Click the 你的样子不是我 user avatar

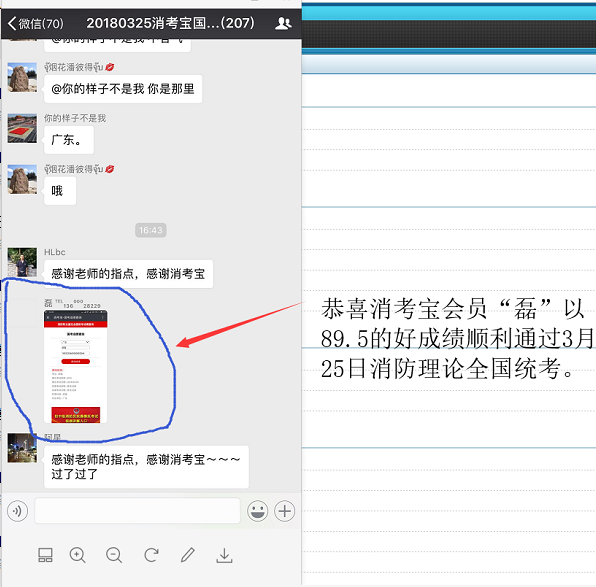22,129
